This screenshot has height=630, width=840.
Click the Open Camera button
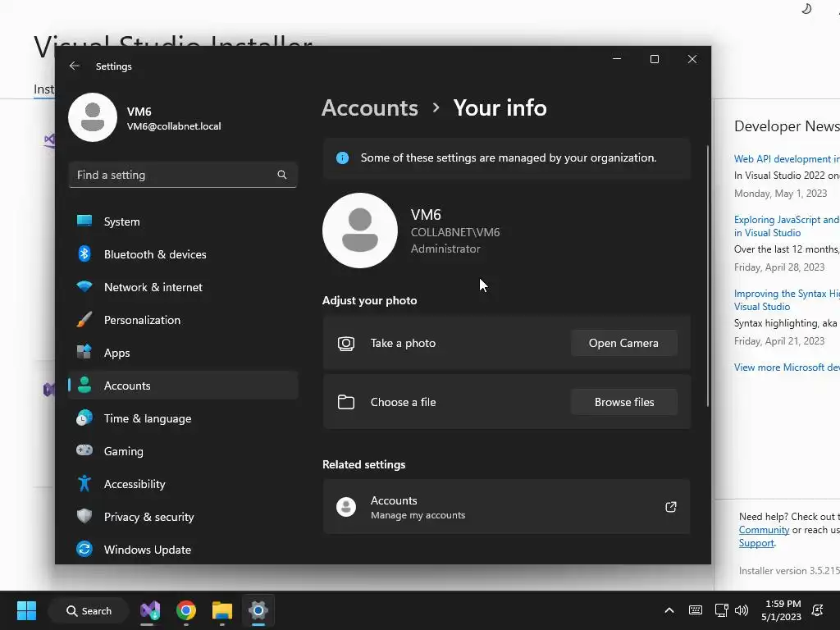click(623, 343)
